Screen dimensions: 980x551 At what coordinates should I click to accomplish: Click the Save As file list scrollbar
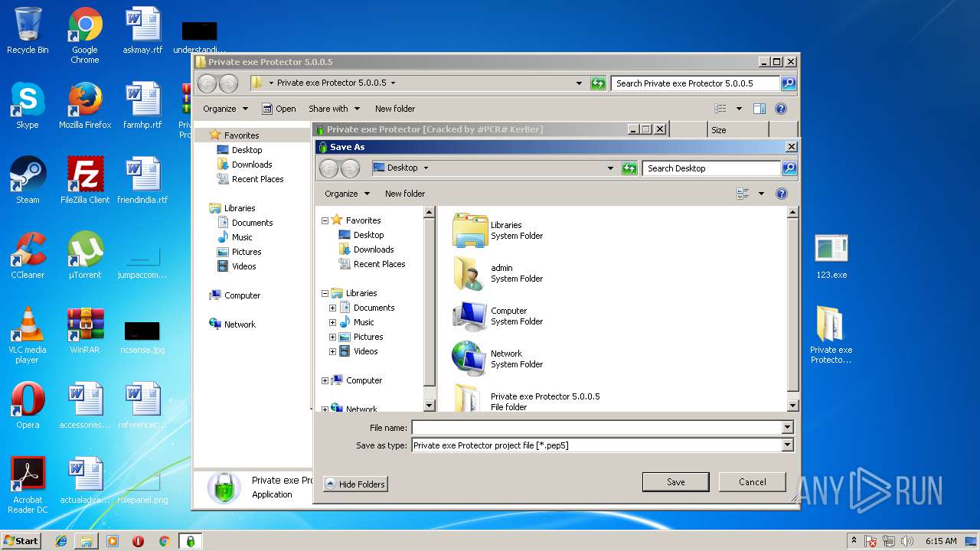(x=793, y=306)
